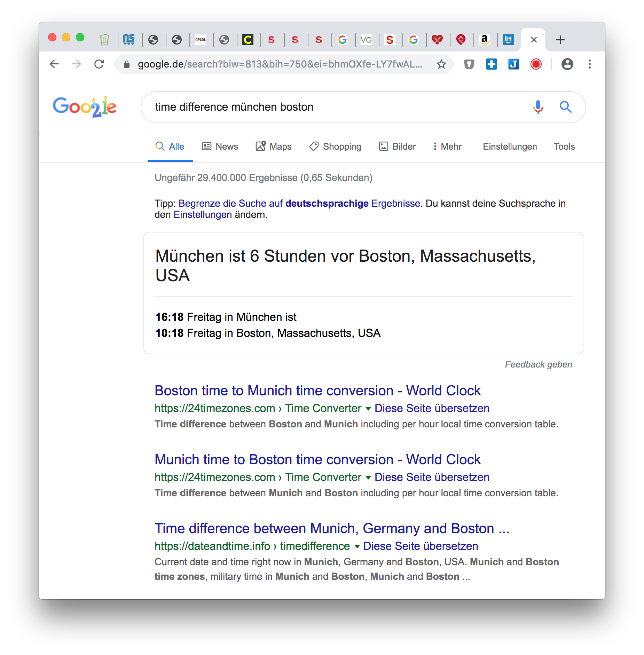Open the gray shield extension
Image resolution: width=644 pixels, height=655 pixels.
coord(469,64)
